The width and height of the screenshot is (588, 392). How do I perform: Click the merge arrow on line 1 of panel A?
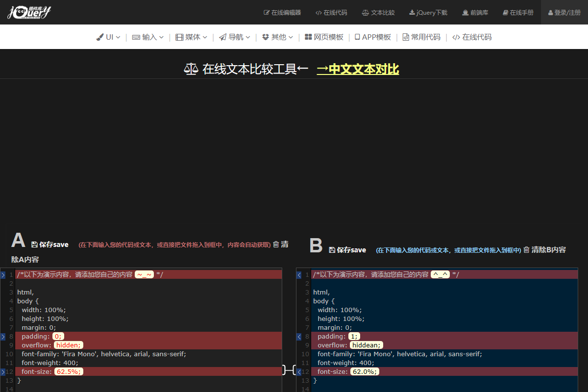click(3, 274)
